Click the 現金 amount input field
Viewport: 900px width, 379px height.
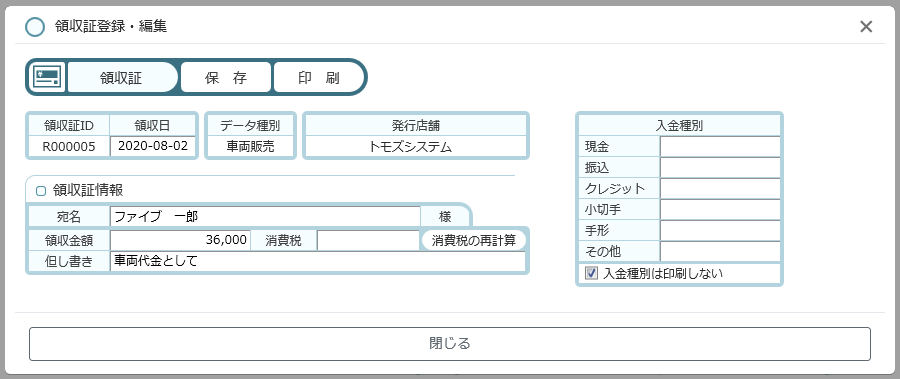[720, 146]
